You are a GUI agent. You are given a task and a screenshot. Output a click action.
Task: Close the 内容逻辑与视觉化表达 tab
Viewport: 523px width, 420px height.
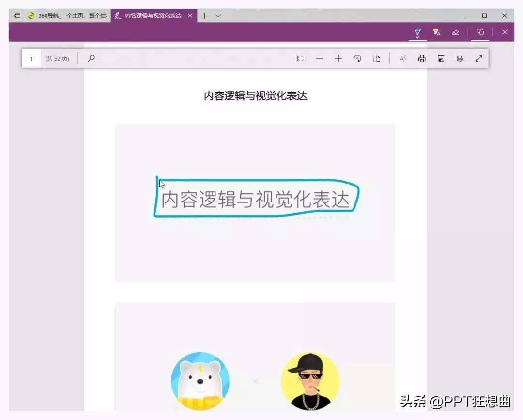point(190,16)
